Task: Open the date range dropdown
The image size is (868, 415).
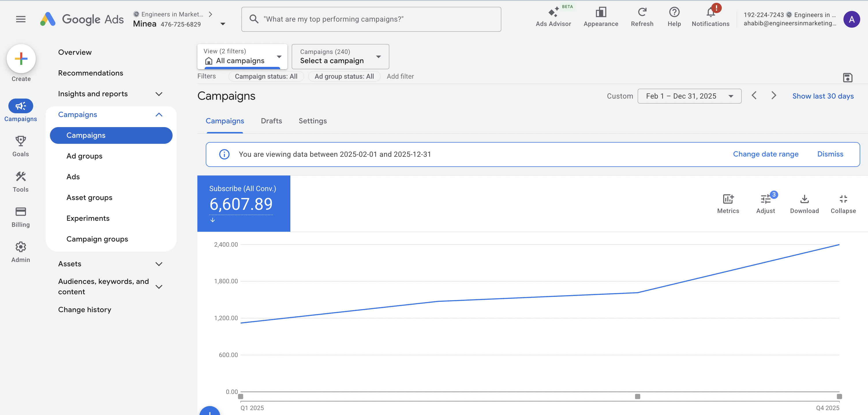Action: pos(689,96)
